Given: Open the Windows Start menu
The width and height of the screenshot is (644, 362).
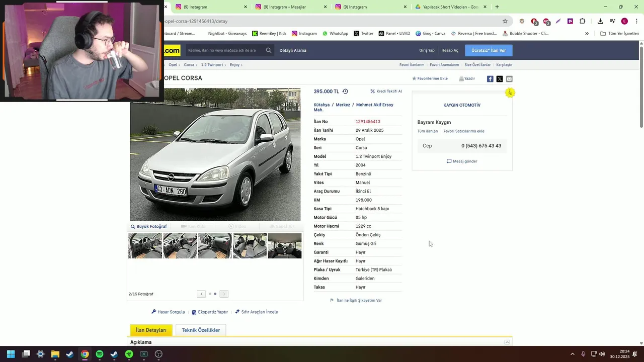Looking at the screenshot, I should coord(11,354).
